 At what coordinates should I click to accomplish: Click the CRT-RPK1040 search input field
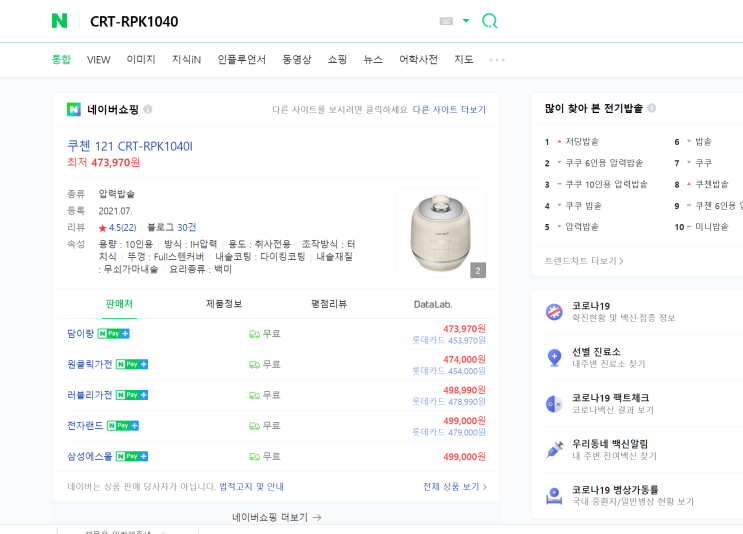(250, 21)
